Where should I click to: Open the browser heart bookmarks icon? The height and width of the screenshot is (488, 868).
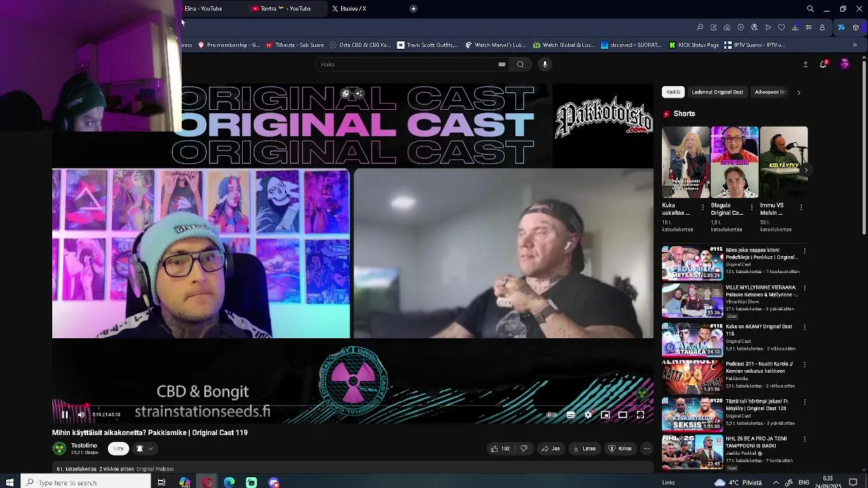pyautogui.click(x=781, y=28)
